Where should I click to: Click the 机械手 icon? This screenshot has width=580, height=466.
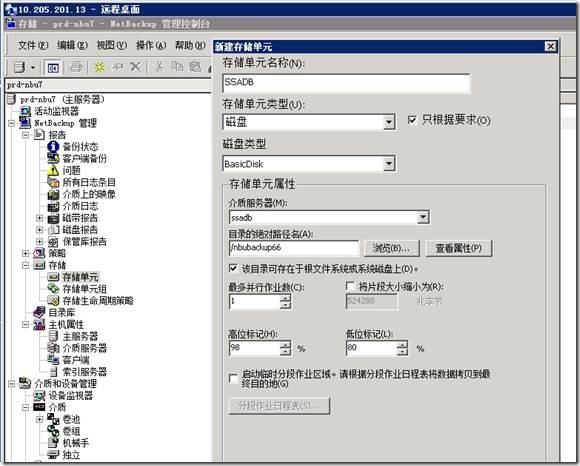[53, 443]
